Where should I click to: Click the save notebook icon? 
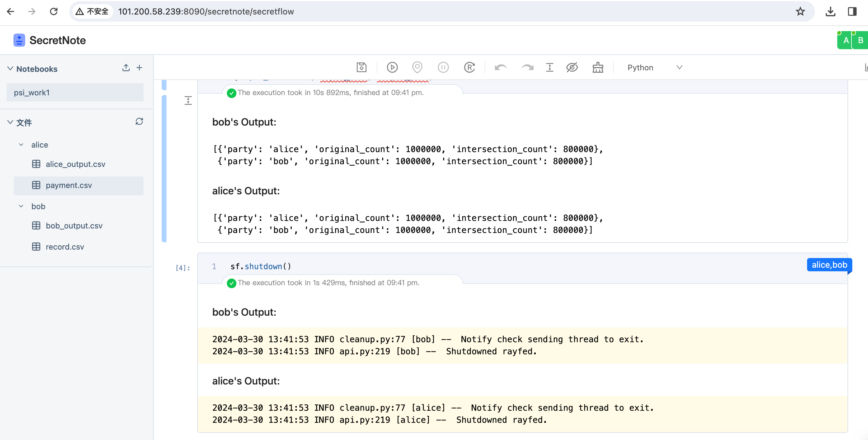click(x=361, y=67)
